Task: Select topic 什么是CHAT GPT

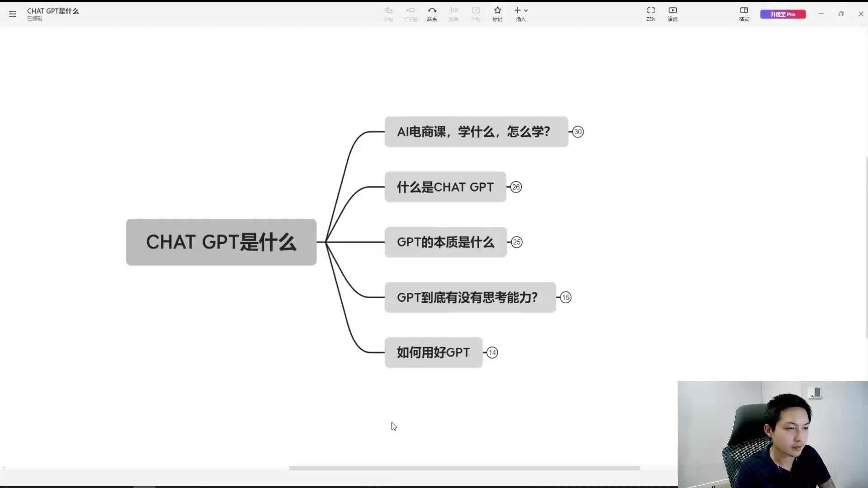Action: coord(445,187)
